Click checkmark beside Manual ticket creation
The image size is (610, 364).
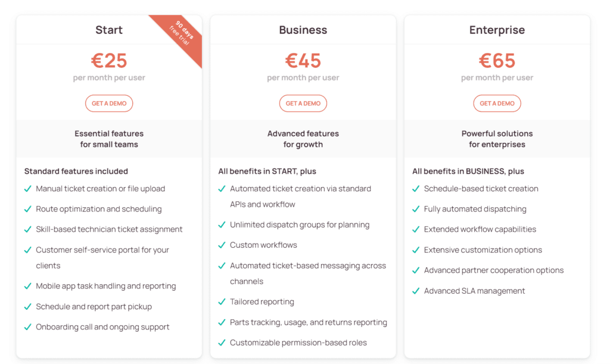coord(27,189)
